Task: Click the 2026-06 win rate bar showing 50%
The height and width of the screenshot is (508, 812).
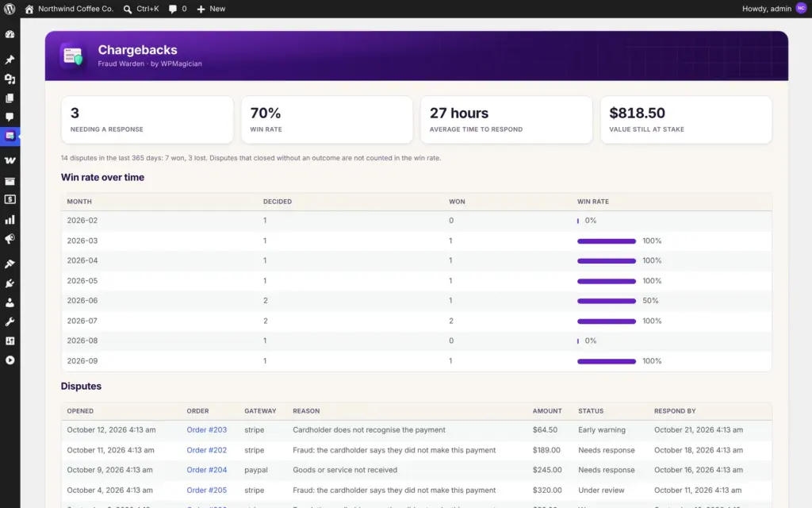Action: click(x=607, y=301)
